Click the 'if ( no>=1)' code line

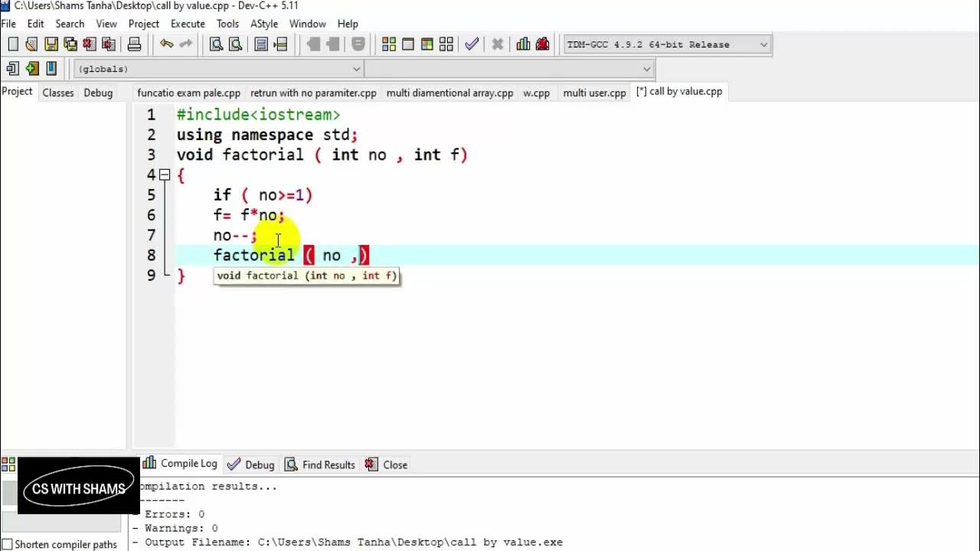coord(263,195)
